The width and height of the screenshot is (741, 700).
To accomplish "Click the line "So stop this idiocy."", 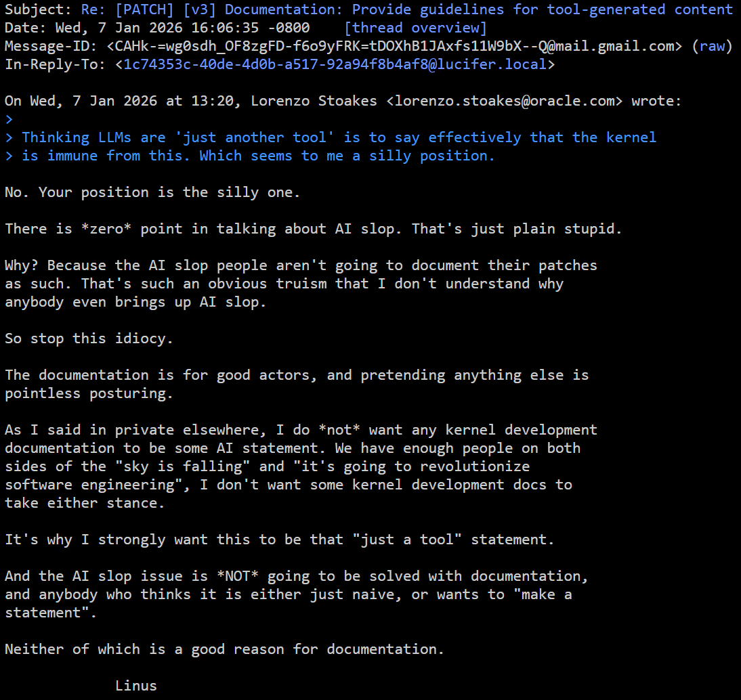I will click(89, 338).
